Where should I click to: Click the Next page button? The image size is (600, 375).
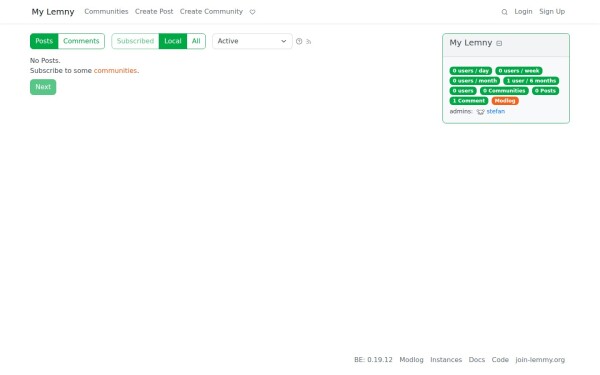pos(43,87)
